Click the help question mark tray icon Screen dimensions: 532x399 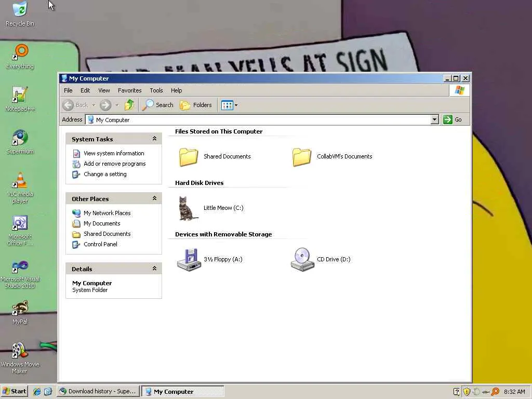457,392
